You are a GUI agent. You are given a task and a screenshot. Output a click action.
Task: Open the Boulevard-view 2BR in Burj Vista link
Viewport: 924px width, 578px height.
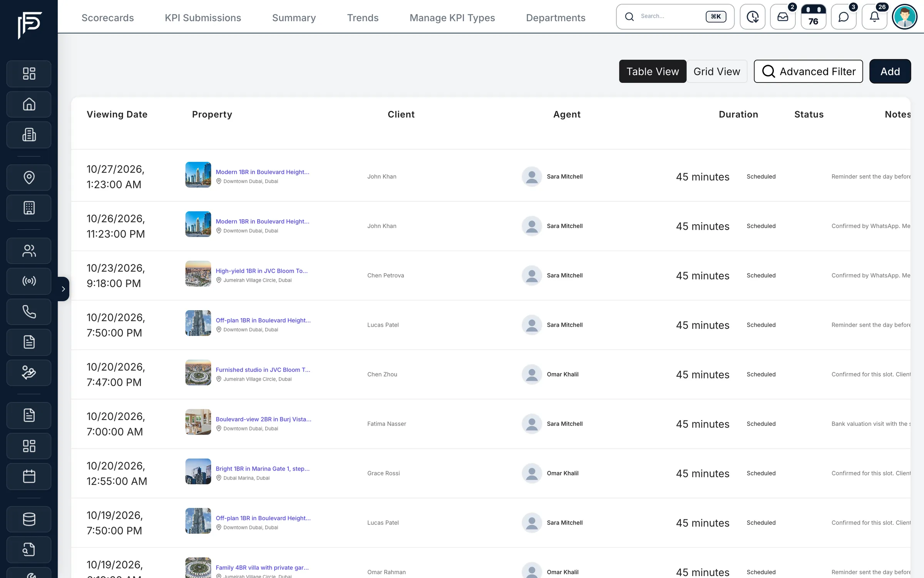click(263, 419)
